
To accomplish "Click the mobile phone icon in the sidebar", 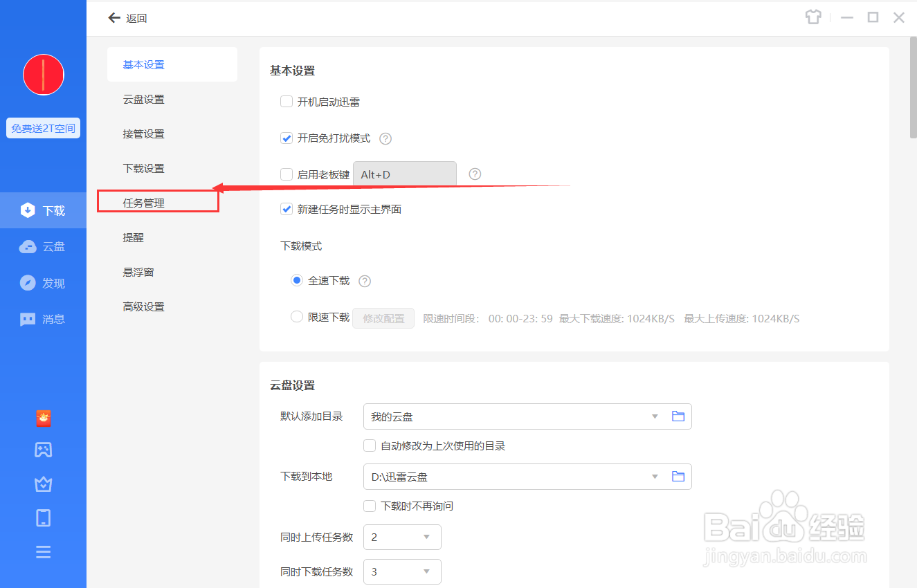I will pyautogui.click(x=44, y=517).
